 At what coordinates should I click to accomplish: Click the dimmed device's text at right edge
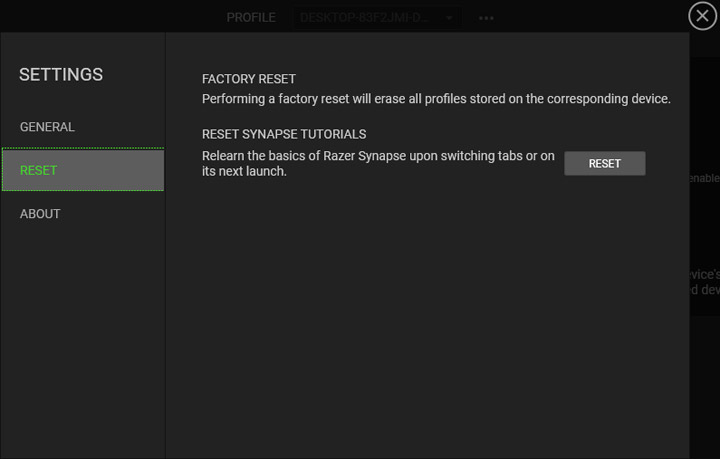[x=704, y=274]
